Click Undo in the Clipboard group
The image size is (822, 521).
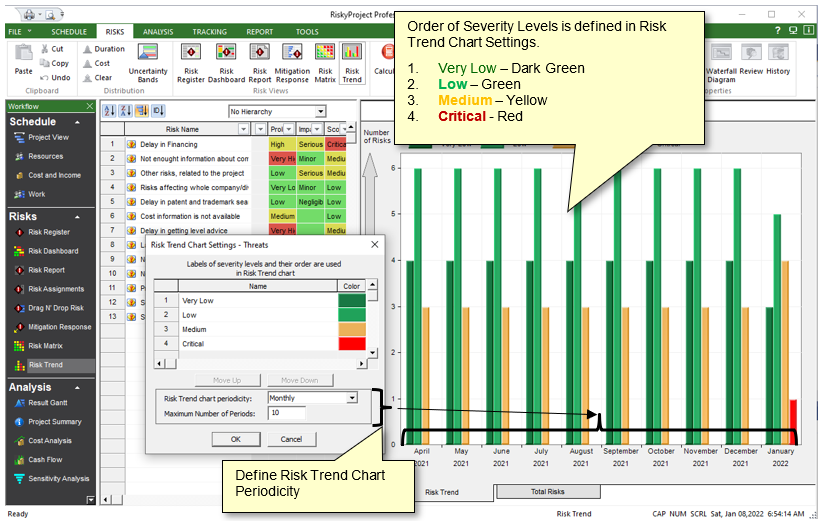click(x=55, y=77)
